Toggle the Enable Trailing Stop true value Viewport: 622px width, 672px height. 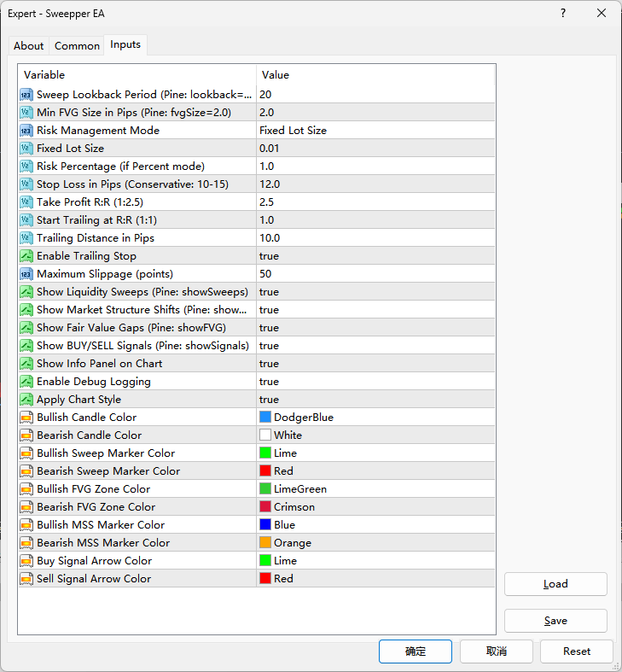(x=375, y=256)
